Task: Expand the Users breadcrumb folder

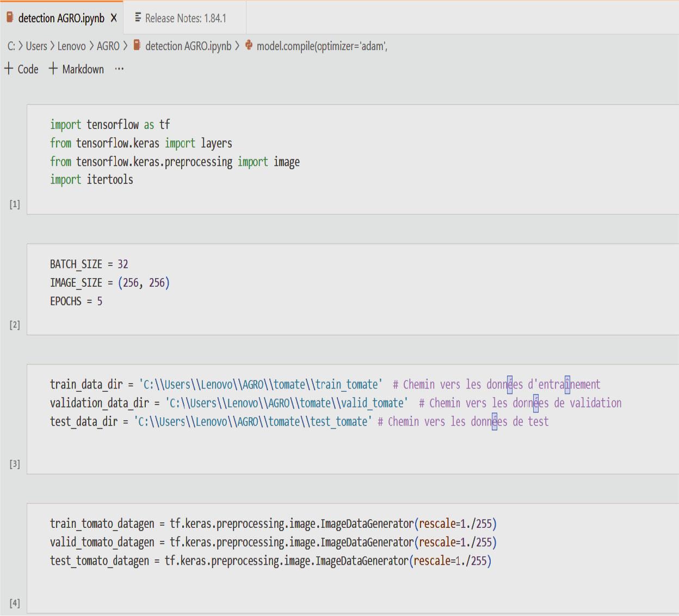Action: coord(36,46)
